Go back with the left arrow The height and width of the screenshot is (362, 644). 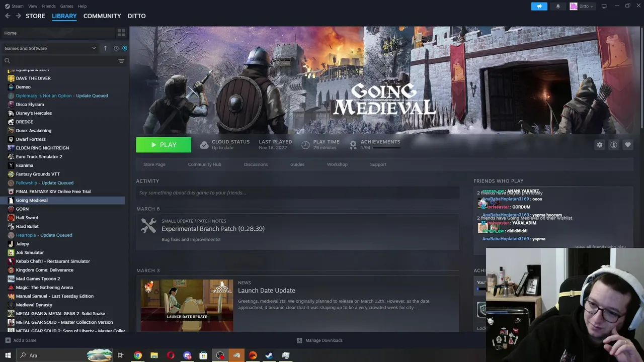(8, 16)
